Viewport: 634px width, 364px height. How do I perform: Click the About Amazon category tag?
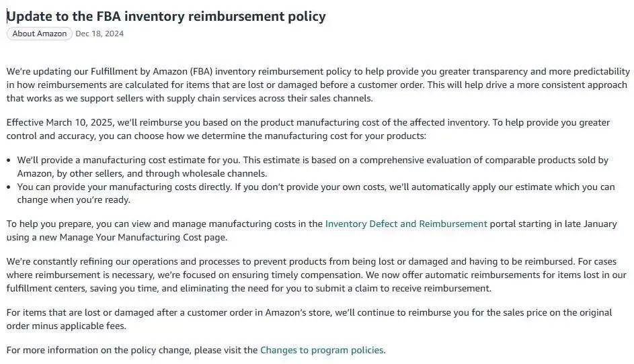(39, 34)
